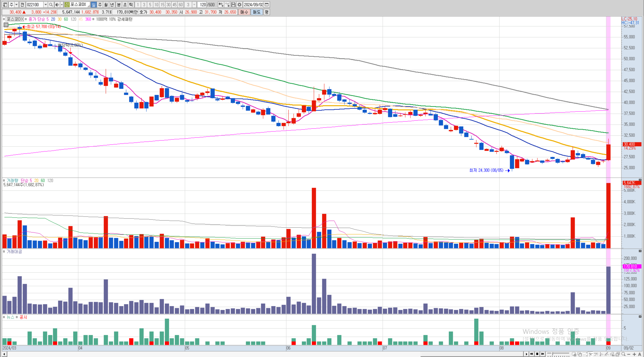Click the save chart floppy disk icon
644x357 pixels.
click(233, 4)
